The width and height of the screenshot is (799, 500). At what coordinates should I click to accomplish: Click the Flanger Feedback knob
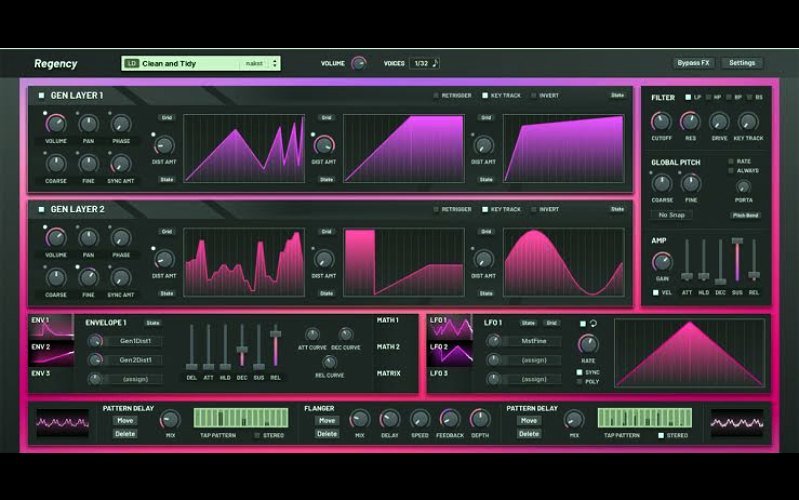(x=449, y=419)
